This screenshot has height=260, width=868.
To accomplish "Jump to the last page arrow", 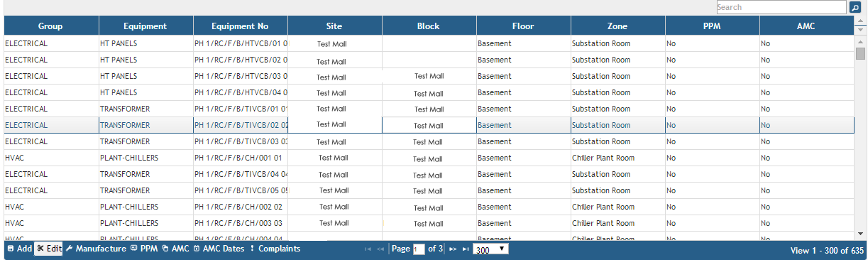I will 466,249.
